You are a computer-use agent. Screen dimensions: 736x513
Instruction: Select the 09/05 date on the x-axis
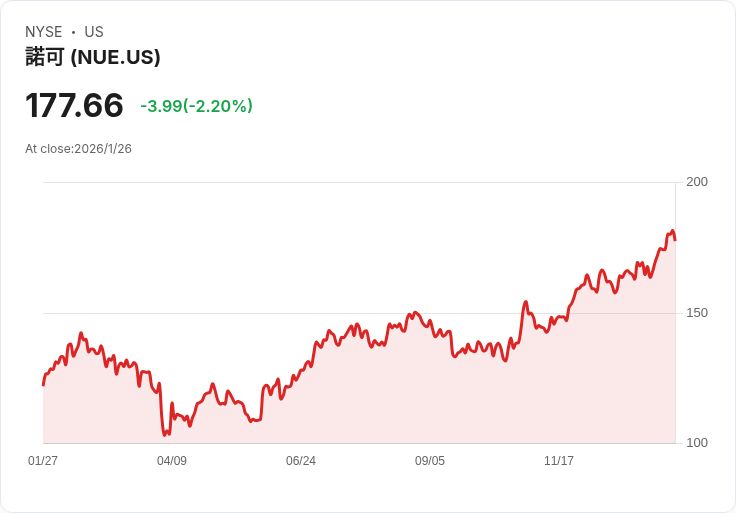(x=430, y=461)
